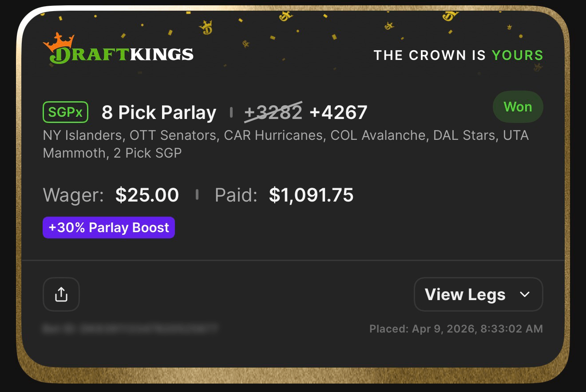Click the SGPx badge icon

tap(65, 112)
